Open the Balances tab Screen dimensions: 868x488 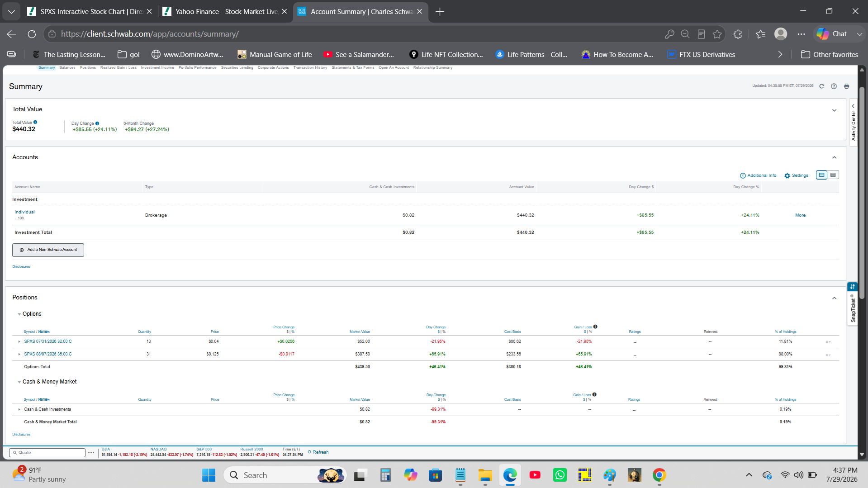click(67, 68)
